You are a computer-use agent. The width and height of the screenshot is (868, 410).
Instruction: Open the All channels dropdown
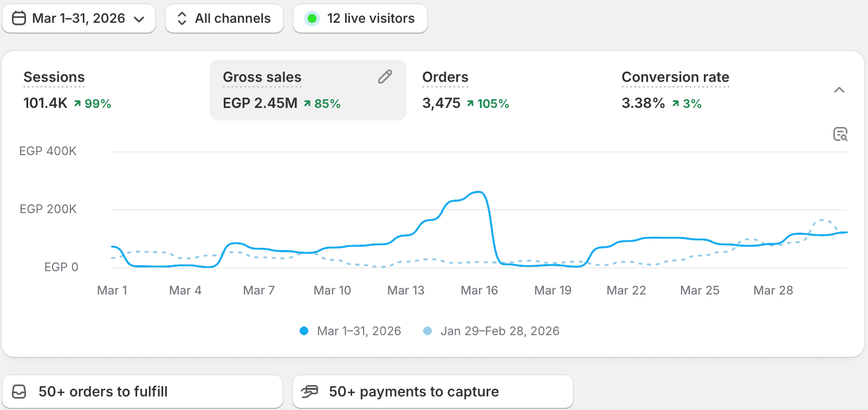click(x=224, y=18)
